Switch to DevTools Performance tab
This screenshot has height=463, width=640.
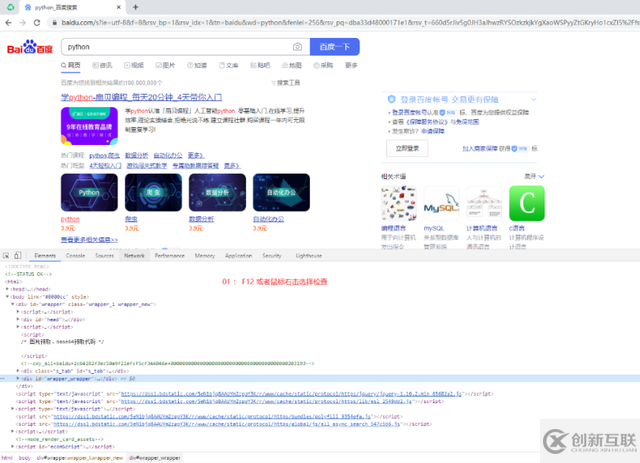click(170, 256)
